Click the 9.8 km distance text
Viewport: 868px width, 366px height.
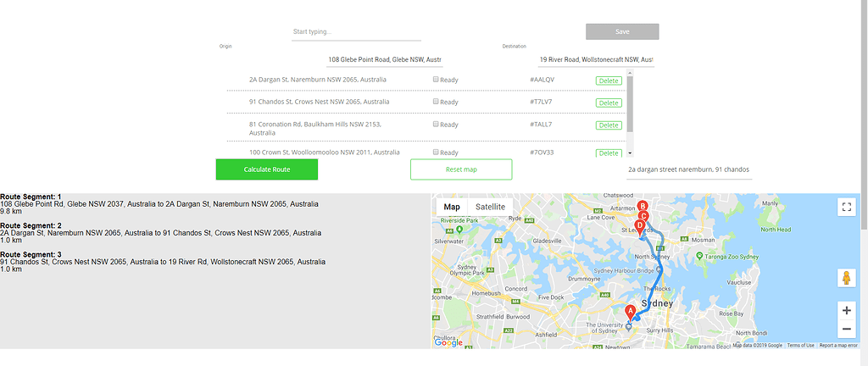pos(11,211)
